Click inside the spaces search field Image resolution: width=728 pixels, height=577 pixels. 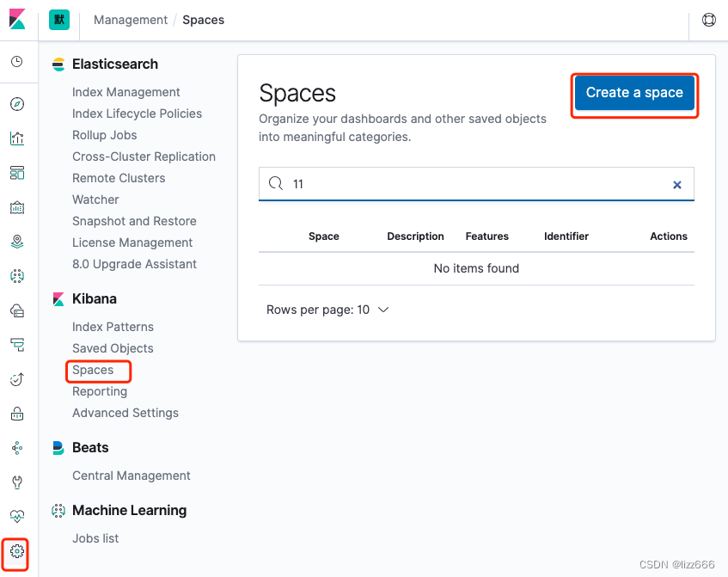[x=473, y=184]
